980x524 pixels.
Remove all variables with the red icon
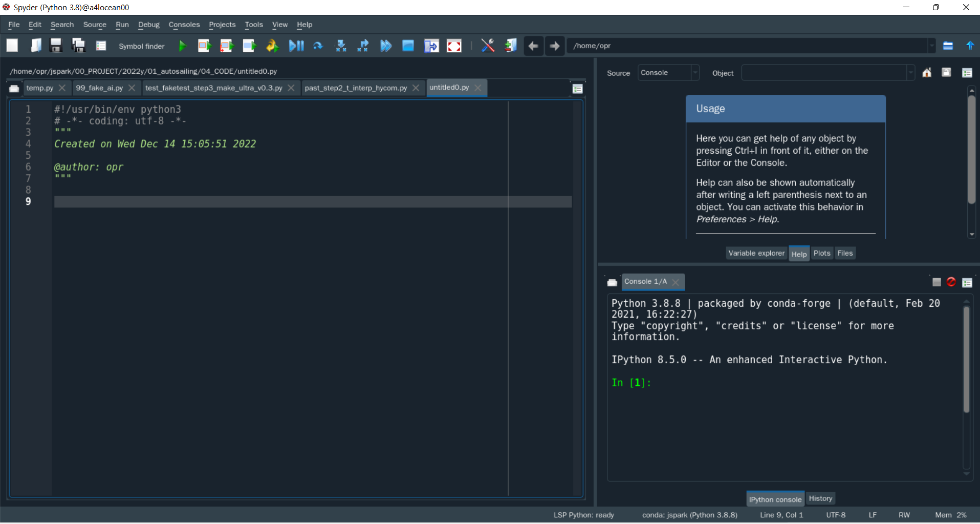pos(951,282)
